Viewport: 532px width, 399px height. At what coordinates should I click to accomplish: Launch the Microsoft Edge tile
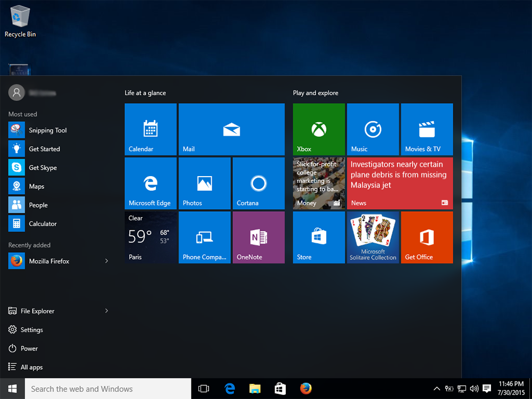point(151,183)
